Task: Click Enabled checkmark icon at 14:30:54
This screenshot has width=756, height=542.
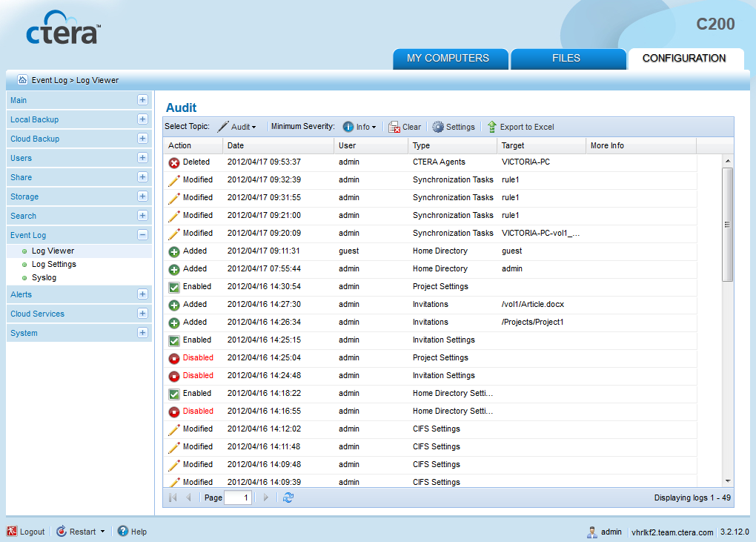Action: tap(174, 288)
